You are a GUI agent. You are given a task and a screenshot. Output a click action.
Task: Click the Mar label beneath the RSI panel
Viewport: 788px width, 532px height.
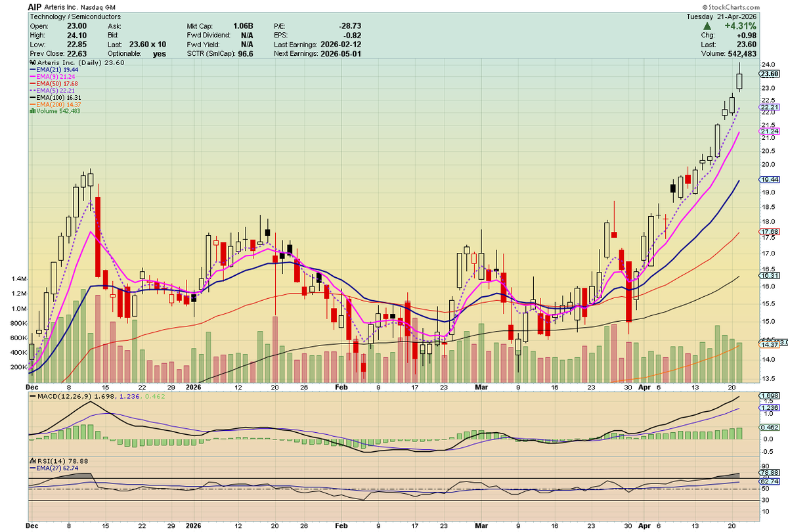tap(482, 525)
